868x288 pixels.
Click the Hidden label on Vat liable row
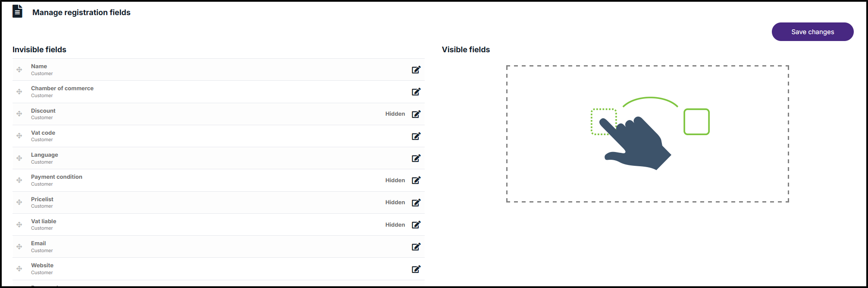(395, 225)
